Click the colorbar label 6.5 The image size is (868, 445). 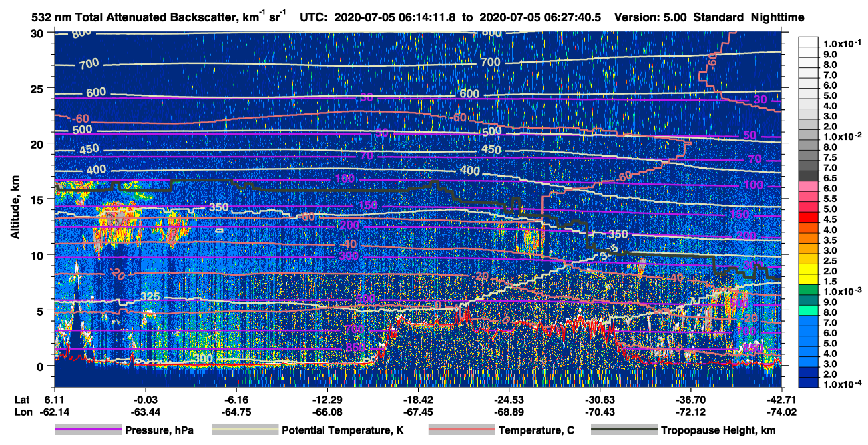click(x=831, y=178)
